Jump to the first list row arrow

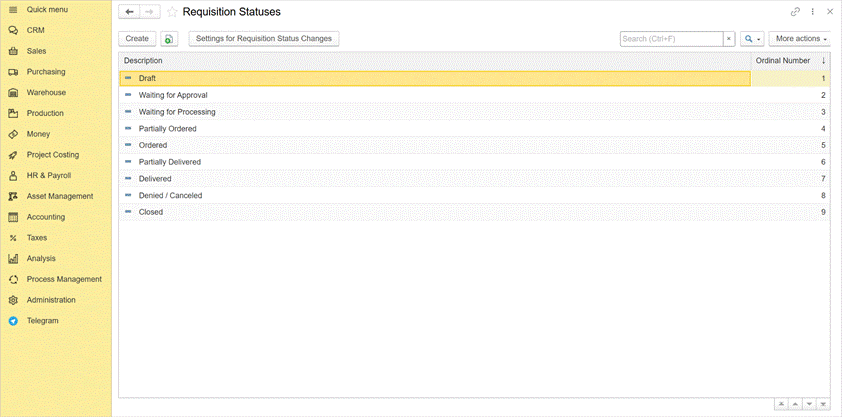click(781, 404)
